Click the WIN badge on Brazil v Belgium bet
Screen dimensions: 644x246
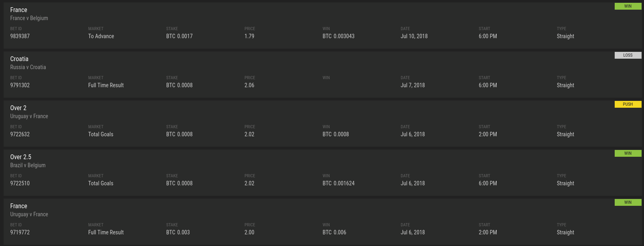[x=628, y=154]
